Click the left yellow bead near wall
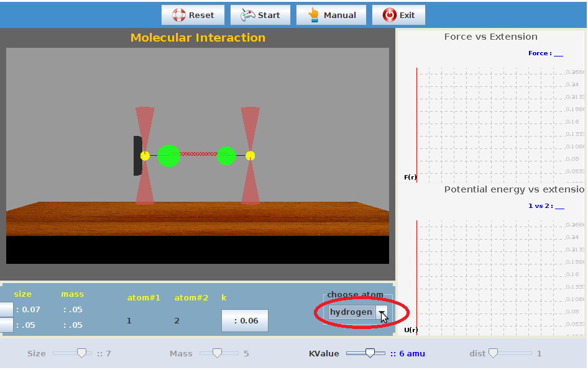 145,156
